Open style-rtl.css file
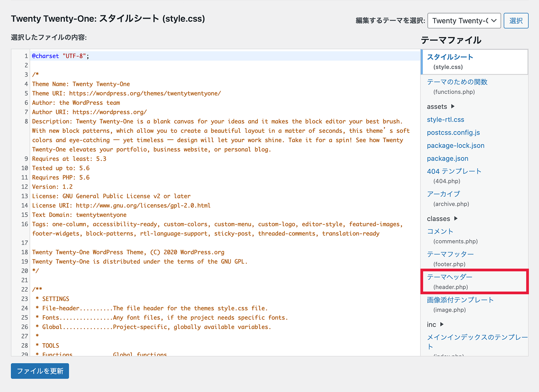Screen dimensions: 539x392 pyautogui.click(x=445, y=120)
